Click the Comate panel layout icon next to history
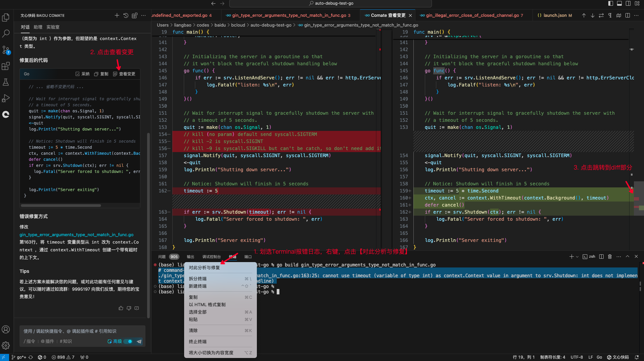This screenshot has width=644, height=361. coord(135,15)
